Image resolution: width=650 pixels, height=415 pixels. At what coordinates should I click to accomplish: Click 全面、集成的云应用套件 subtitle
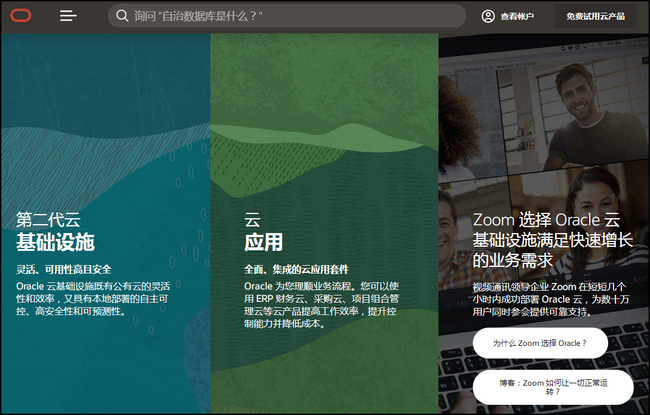pyautogui.click(x=296, y=269)
